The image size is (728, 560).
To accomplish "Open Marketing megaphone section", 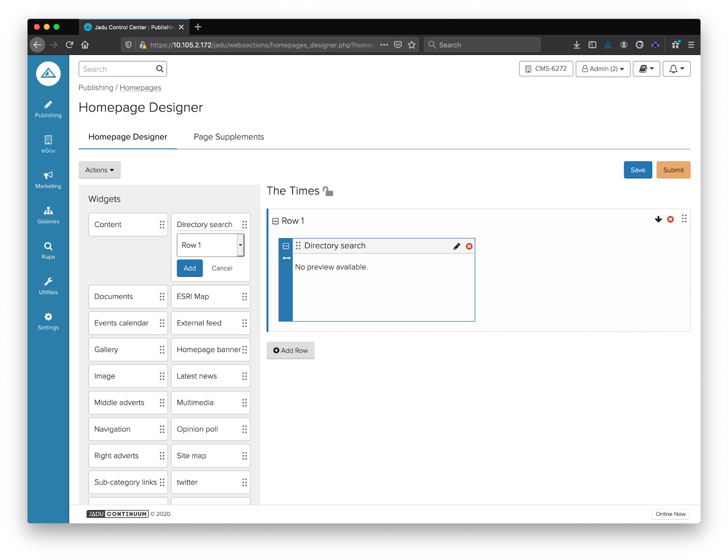I will [48, 180].
